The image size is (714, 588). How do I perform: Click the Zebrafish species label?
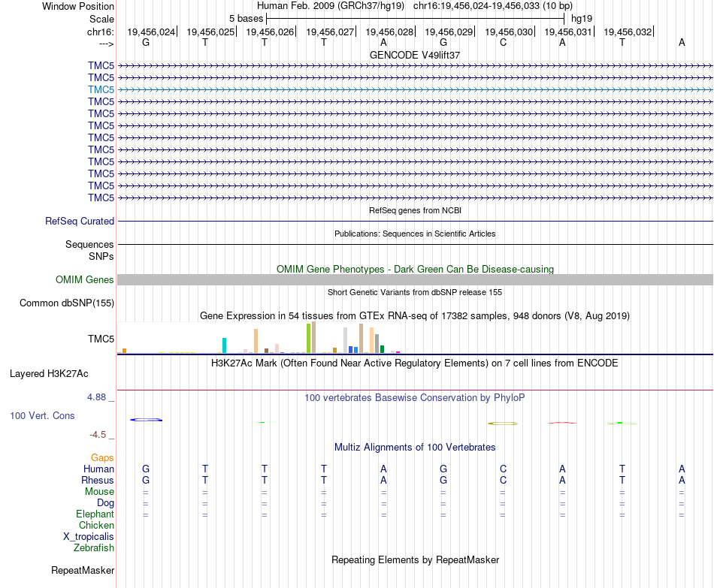tap(94, 548)
